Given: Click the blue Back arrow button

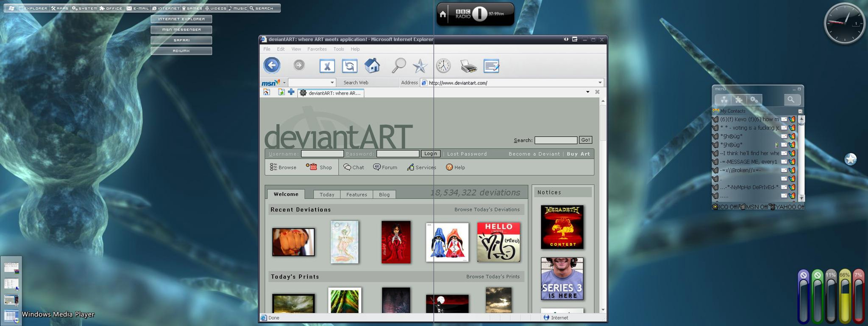Looking at the screenshot, I should click(x=272, y=65).
